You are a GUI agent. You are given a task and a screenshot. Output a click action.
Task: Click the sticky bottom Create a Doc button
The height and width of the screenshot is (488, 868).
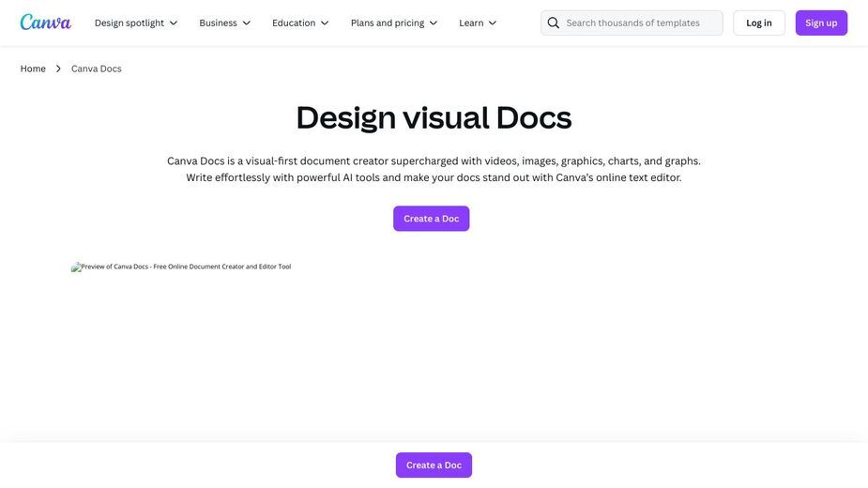(434, 465)
